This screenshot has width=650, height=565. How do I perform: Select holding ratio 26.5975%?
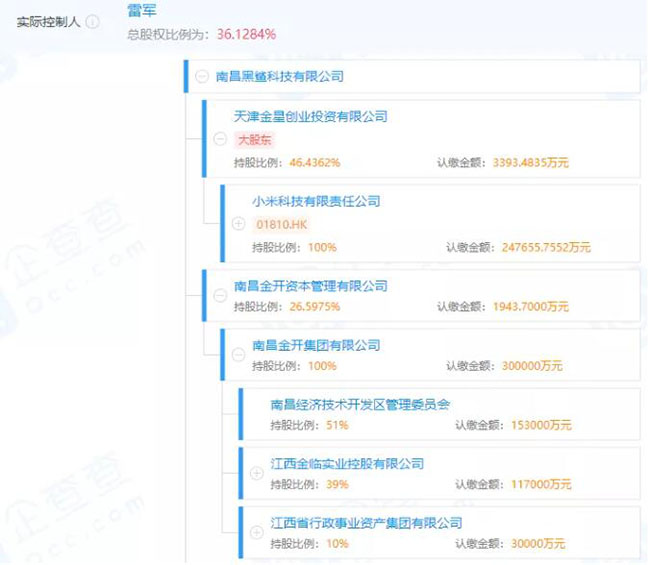coord(315,307)
